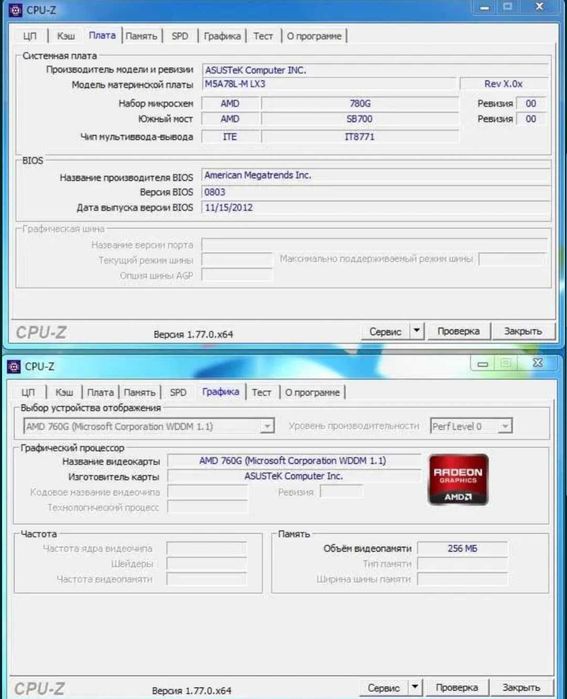Click American Megatrends Inc. BIOS vendor field
This screenshot has width=567, height=699.
tap(375, 175)
